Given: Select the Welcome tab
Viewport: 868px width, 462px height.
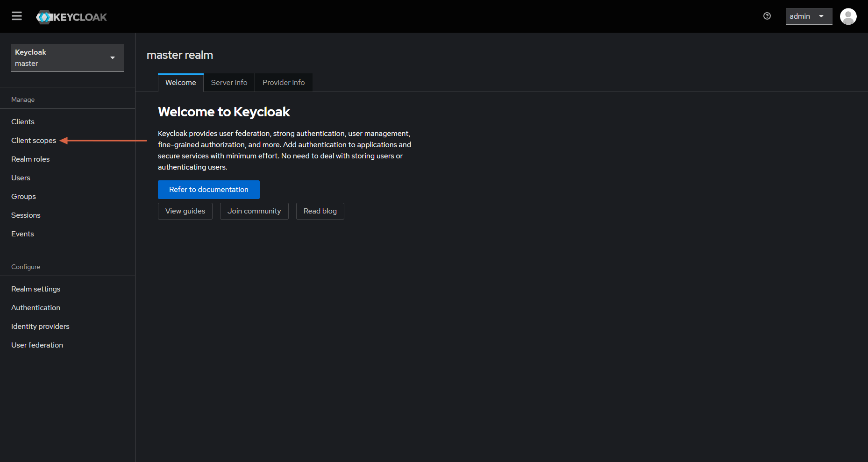Looking at the screenshot, I should (x=181, y=83).
